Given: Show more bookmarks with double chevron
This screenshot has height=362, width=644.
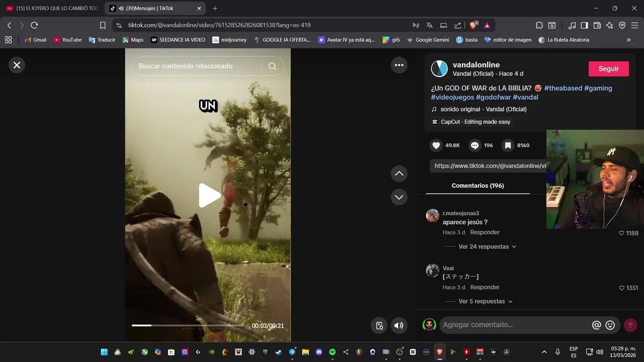Looking at the screenshot, I should [x=629, y=40].
